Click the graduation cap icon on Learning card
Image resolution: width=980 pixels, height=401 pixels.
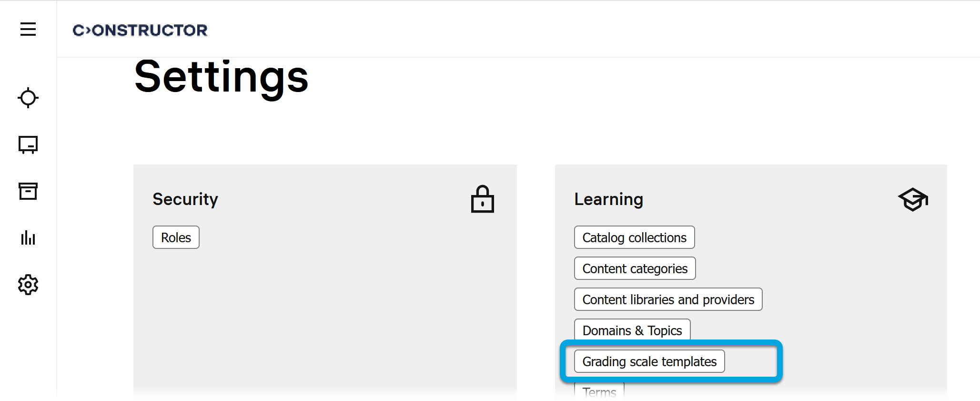[x=912, y=199]
